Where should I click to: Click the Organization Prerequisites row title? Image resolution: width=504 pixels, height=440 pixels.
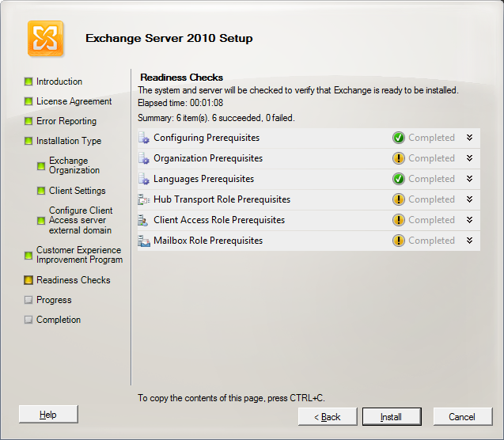(x=208, y=158)
